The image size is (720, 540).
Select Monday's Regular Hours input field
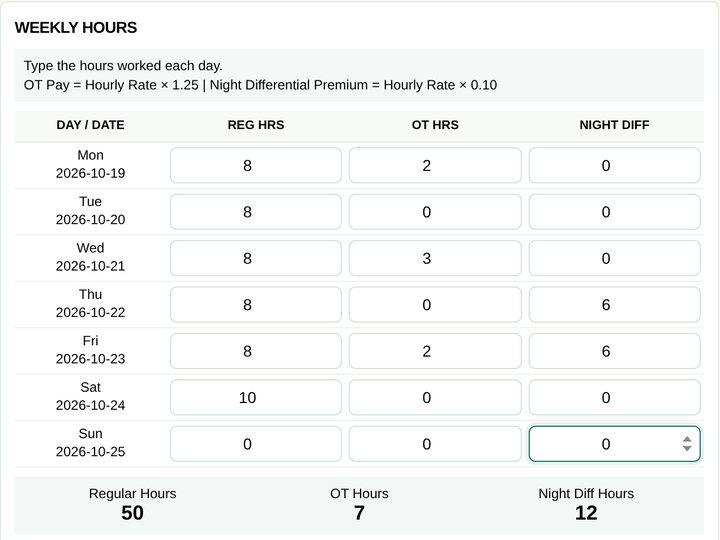point(256,165)
